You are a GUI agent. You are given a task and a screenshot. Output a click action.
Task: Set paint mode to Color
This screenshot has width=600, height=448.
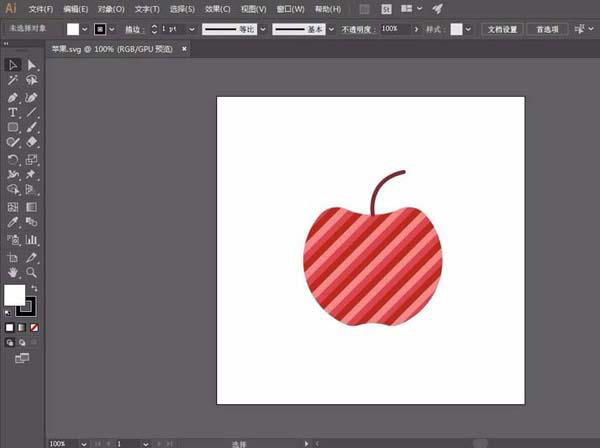[10, 327]
